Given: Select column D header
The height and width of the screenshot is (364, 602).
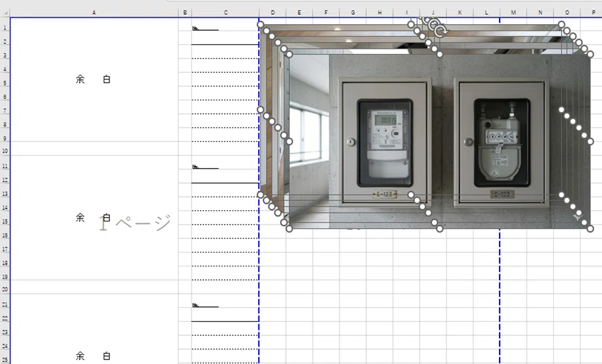Looking at the screenshot, I should pos(272,12).
